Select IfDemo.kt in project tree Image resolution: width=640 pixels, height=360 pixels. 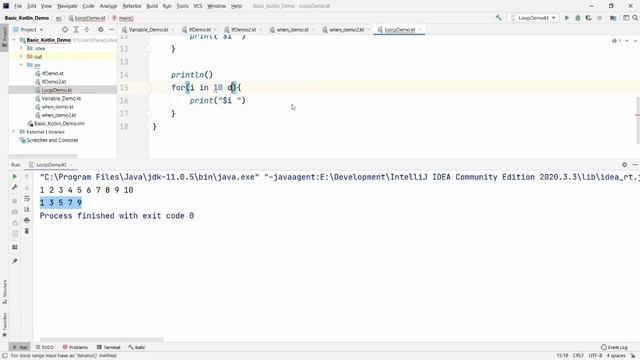(x=53, y=73)
